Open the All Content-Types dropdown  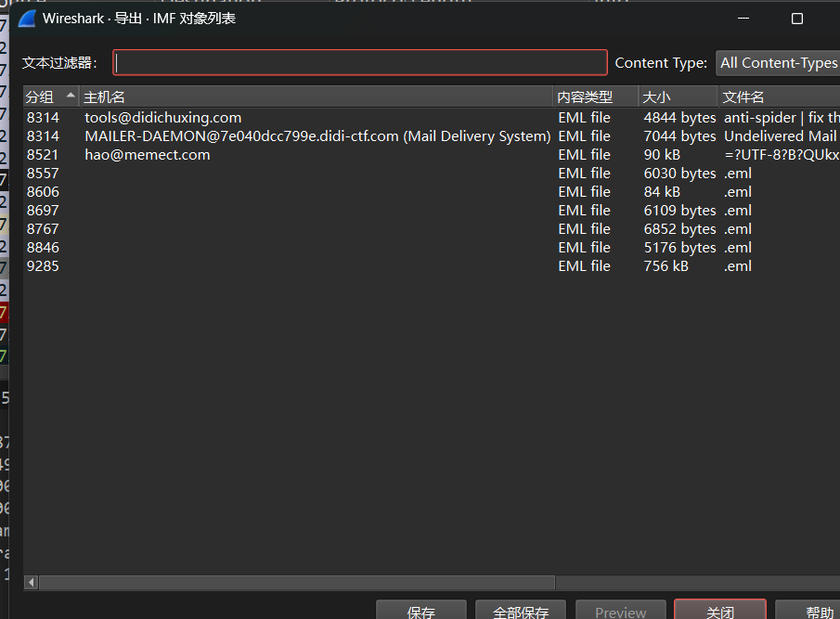[778, 63]
